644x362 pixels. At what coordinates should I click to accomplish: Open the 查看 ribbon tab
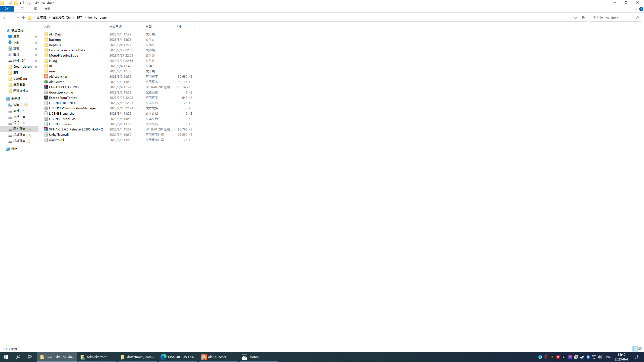pos(47,9)
